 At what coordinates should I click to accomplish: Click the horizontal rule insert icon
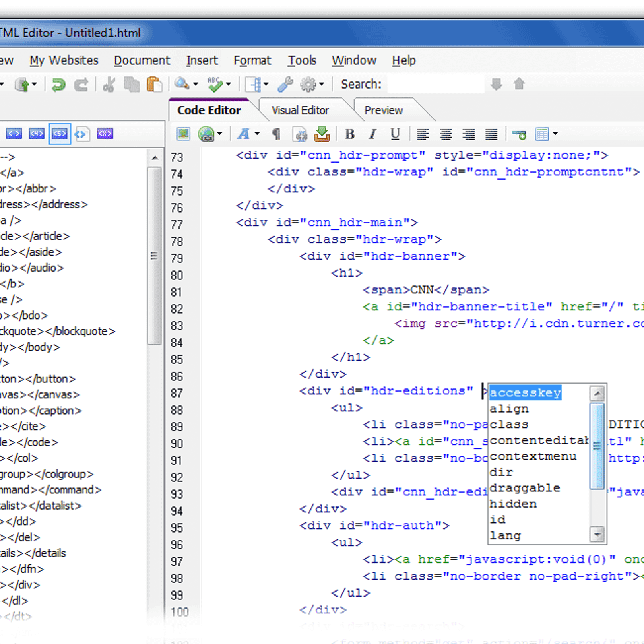(x=519, y=134)
